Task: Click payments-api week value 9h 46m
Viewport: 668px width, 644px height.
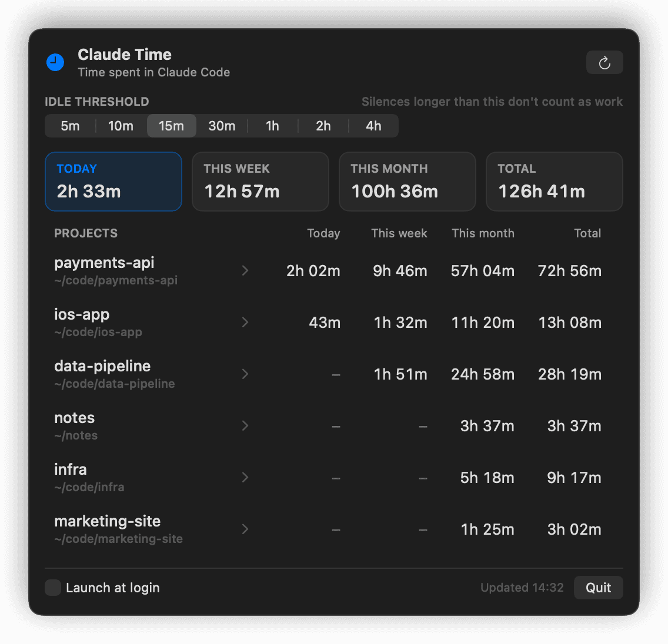Action: [x=400, y=271]
